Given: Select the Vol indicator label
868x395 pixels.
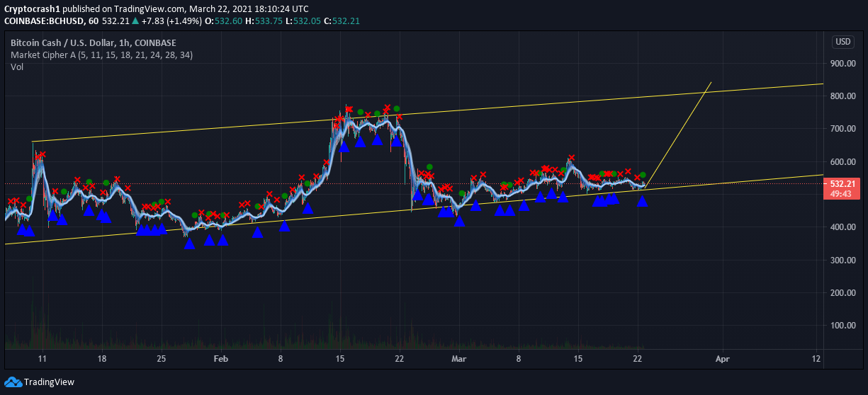Looking at the screenshot, I should (17, 67).
